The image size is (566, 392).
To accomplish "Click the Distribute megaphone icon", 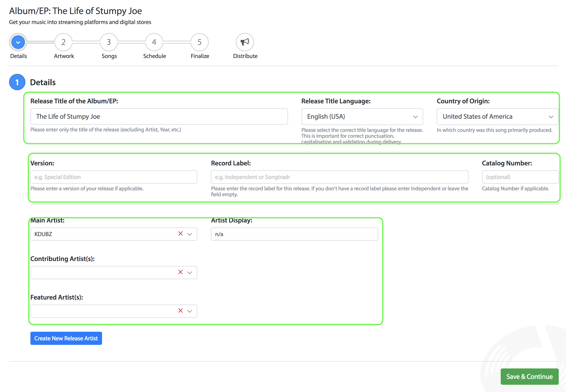I will pos(245,42).
